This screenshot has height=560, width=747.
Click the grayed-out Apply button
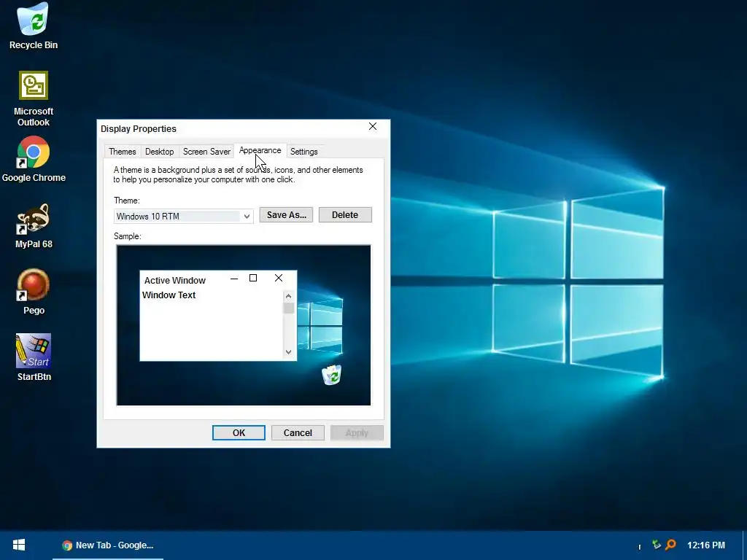coord(357,433)
